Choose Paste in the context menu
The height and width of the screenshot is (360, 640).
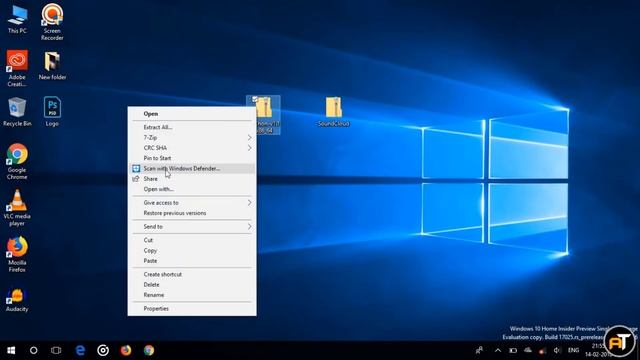click(192, 261)
